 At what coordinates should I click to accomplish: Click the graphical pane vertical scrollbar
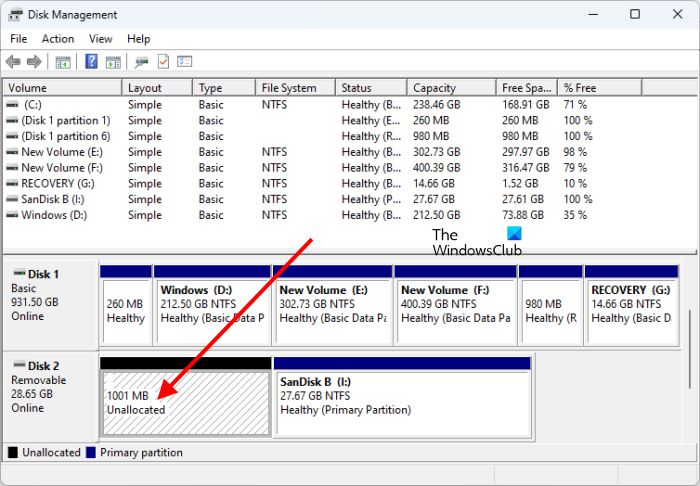pos(689,349)
